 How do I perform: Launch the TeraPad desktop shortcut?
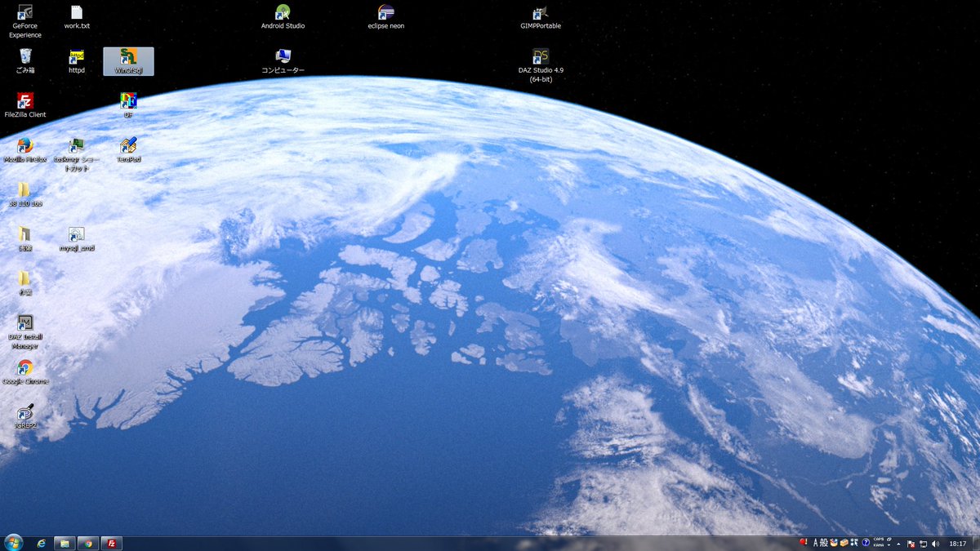pyautogui.click(x=128, y=150)
